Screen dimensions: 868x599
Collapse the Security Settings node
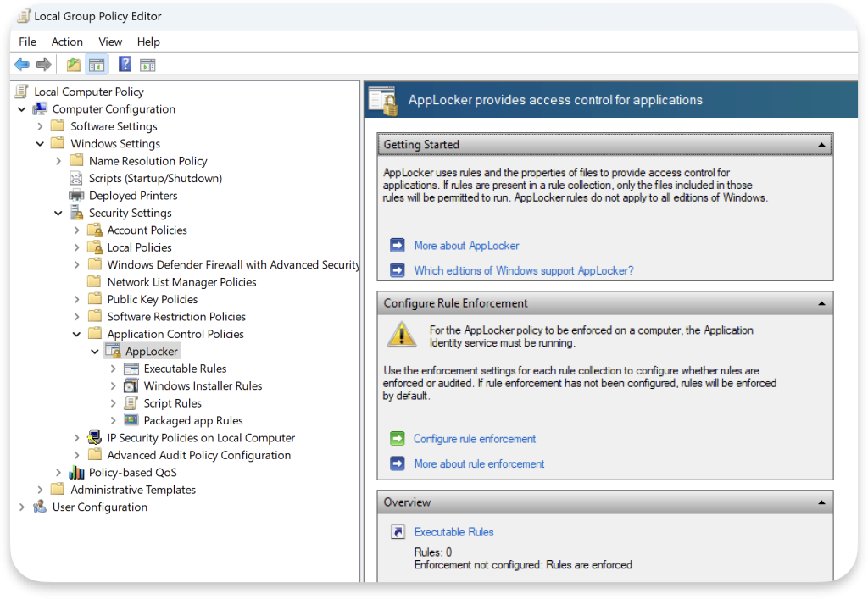(x=58, y=213)
